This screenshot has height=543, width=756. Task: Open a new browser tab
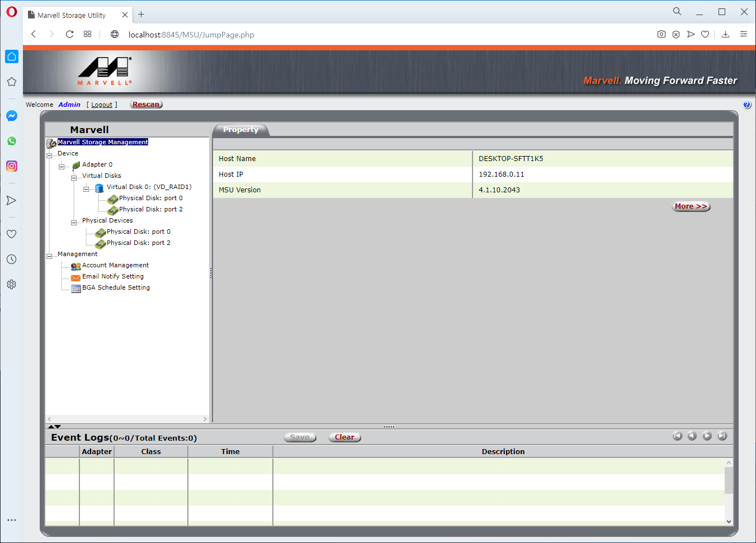click(141, 15)
